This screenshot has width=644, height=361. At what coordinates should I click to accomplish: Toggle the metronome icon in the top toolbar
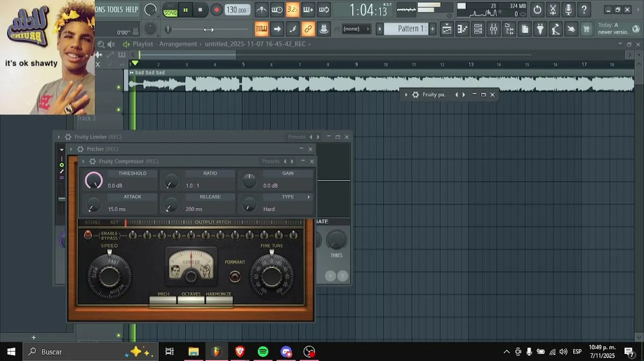[x=261, y=10]
